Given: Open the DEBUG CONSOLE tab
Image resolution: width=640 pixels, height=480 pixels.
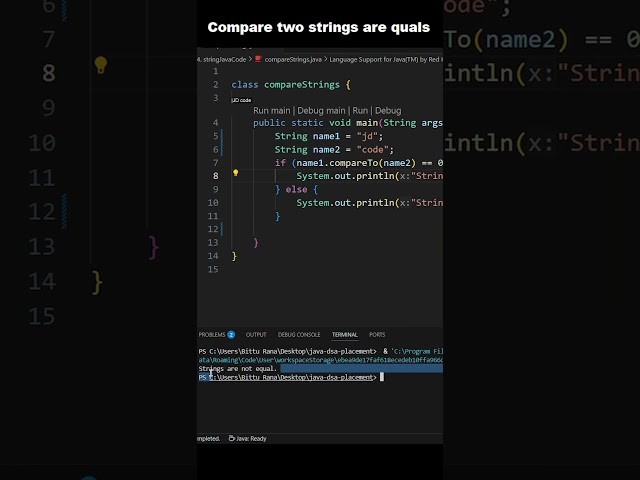Looking at the screenshot, I should (x=299, y=335).
